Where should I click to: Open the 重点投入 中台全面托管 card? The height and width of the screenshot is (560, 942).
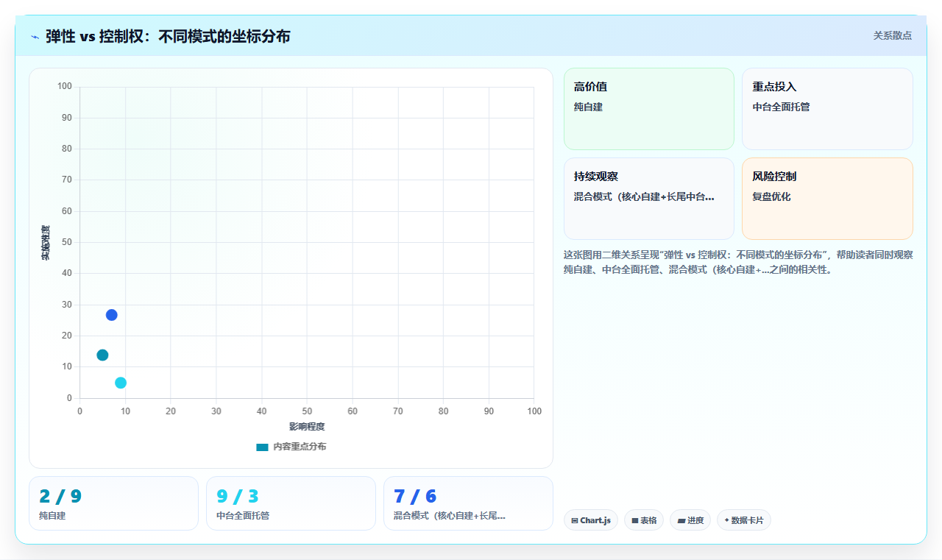pyautogui.click(x=827, y=109)
